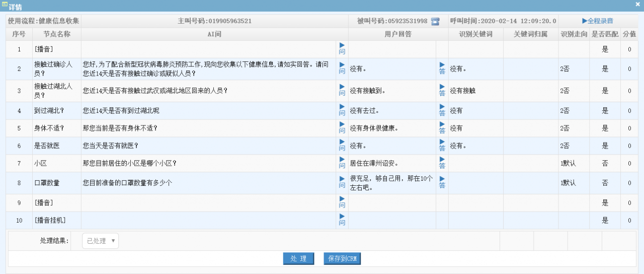Select the 呼叫时间 2020-02-14 text
The image size is (644, 274).
tap(503, 21)
